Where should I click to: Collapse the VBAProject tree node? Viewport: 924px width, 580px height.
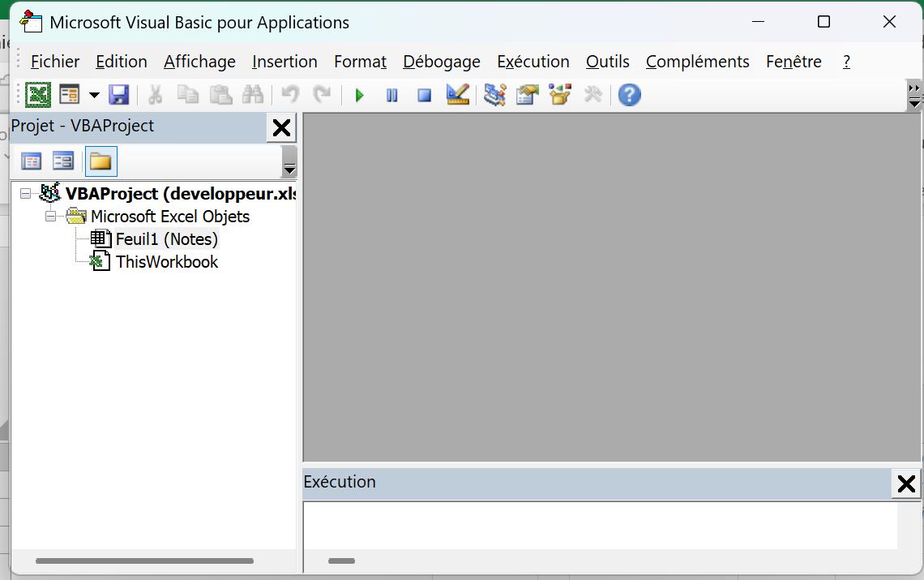(25, 194)
